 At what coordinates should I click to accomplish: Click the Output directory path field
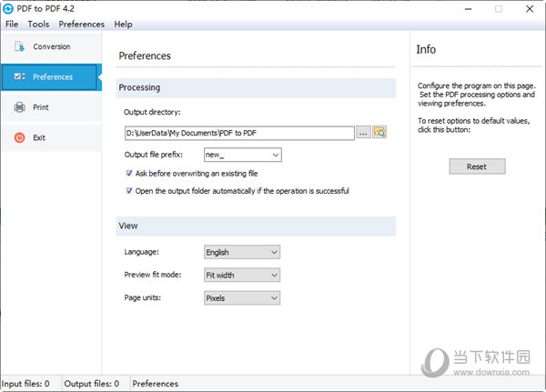[239, 133]
